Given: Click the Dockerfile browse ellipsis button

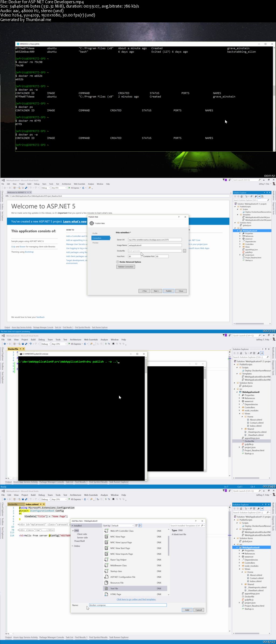Looking at the screenshot, I should point(184,251).
